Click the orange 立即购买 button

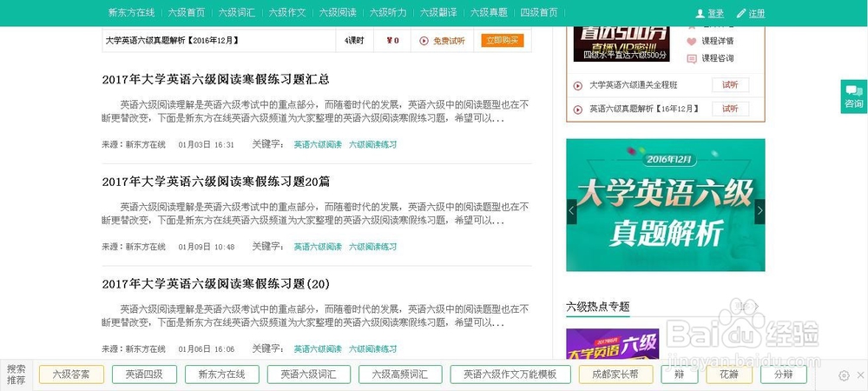[x=503, y=41]
